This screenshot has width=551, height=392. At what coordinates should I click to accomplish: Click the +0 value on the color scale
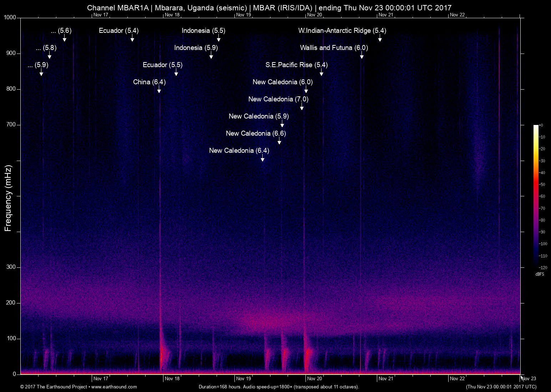541,125
